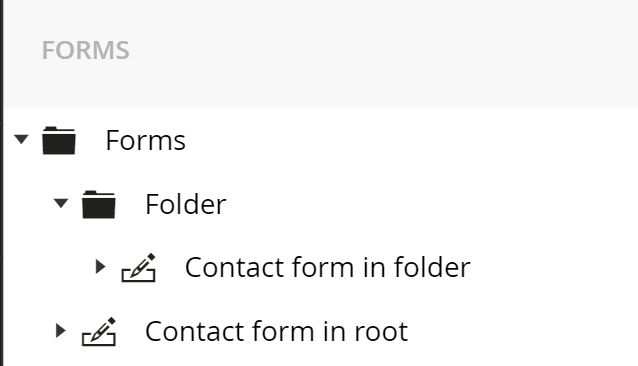
Task: Open Contact form in root
Action: pyautogui.click(x=276, y=331)
